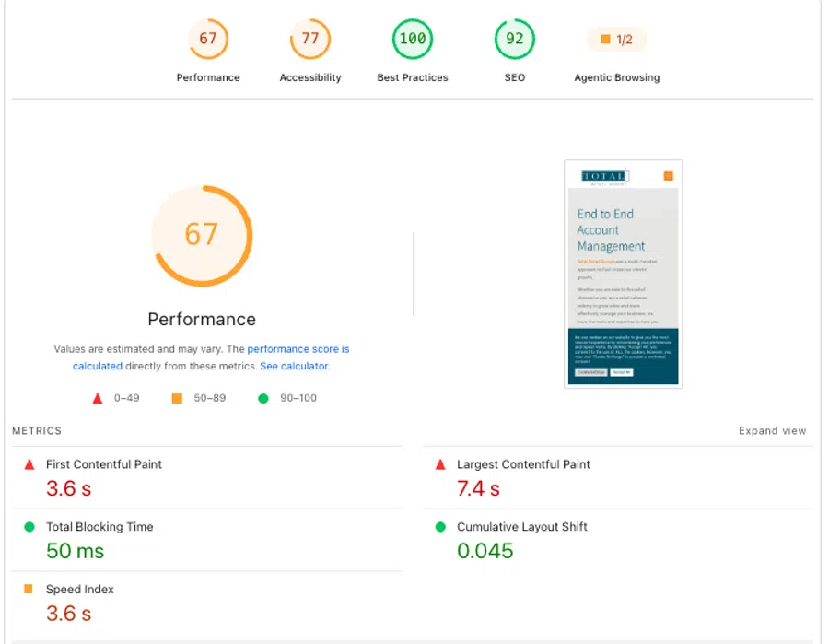
Task: Click the Cumulative Layout Shift metric title
Action: tap(522, 527)
